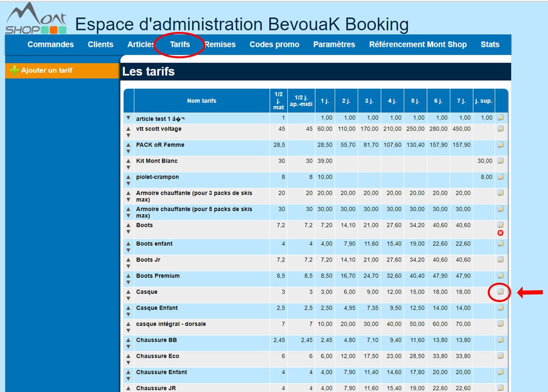The height and width of the screenshot is (392, 548).
Task: Move Kit Mont Blanc down
Action: 128,167
